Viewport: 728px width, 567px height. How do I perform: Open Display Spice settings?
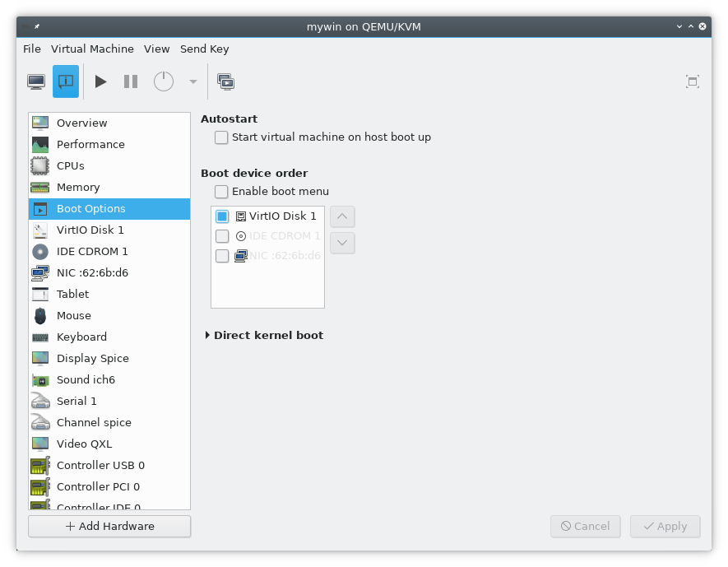tap(109, 358)
